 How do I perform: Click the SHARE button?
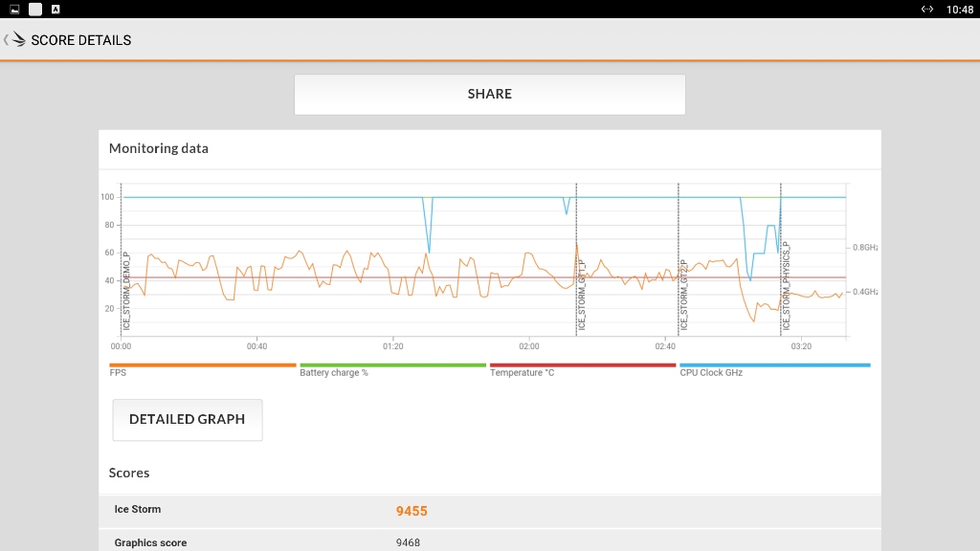[490, 95]
